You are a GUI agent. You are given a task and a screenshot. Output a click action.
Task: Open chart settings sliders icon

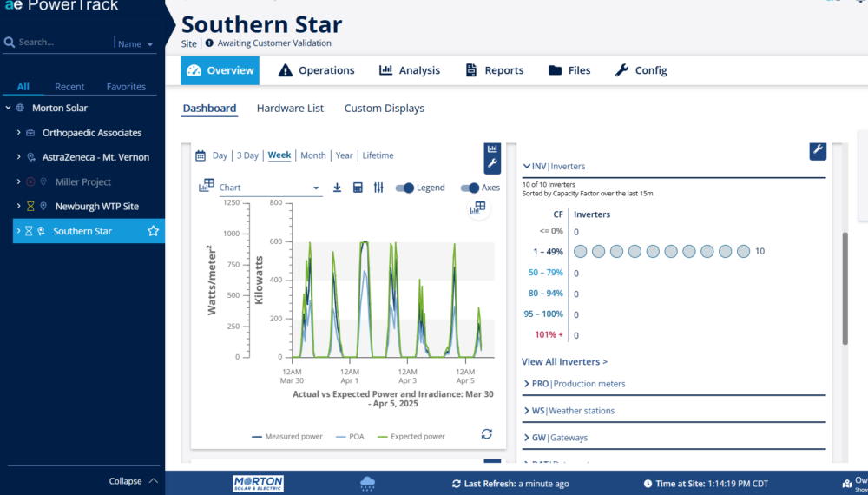click(x=378, y=188)
